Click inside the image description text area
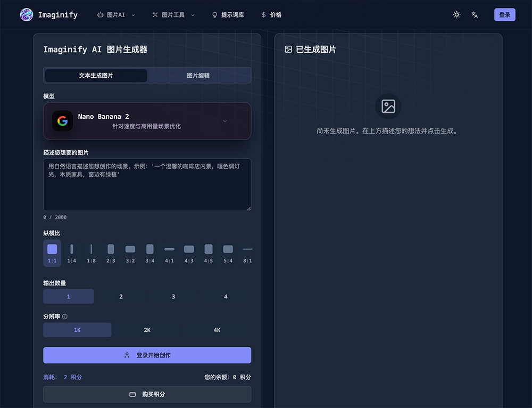Screen dimensions: 532x408 coord(147,184)
